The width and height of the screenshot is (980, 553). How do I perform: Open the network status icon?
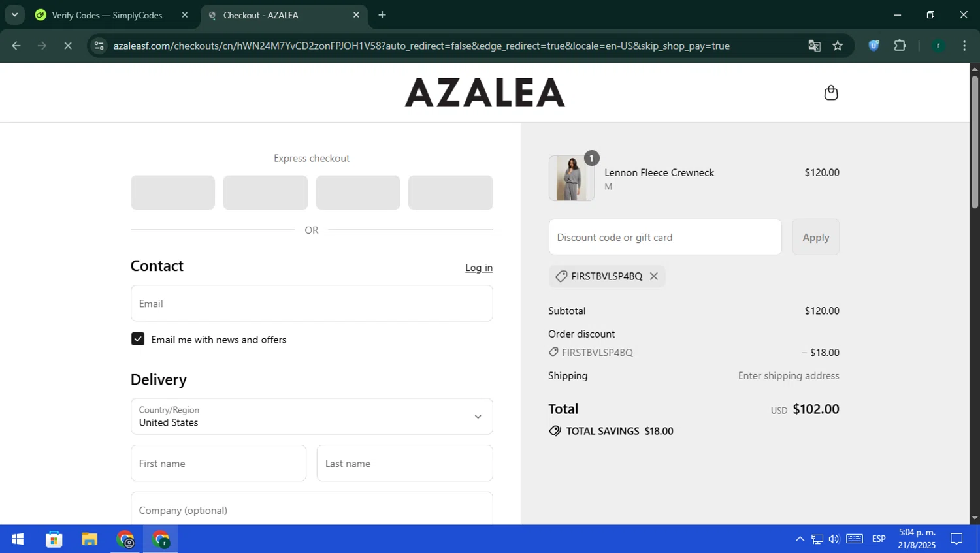(817, 539)
